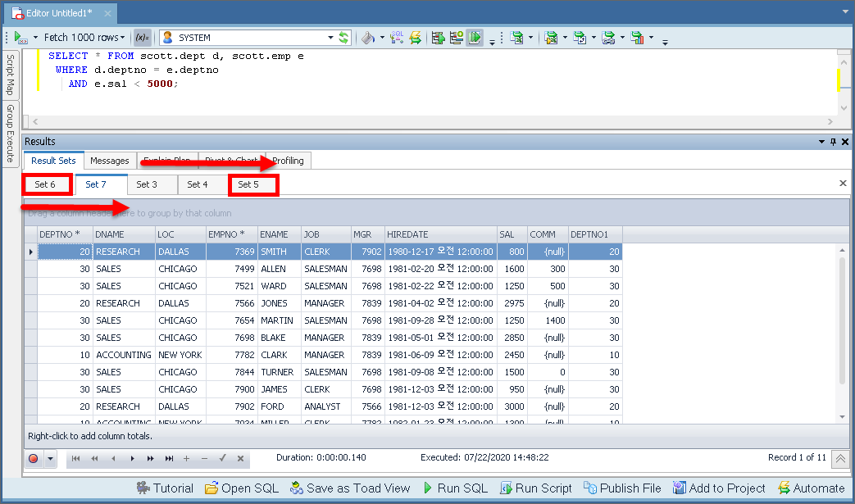Click the Publish File button
The height and width of the screenshot is (504, 855).
point(622,488)
